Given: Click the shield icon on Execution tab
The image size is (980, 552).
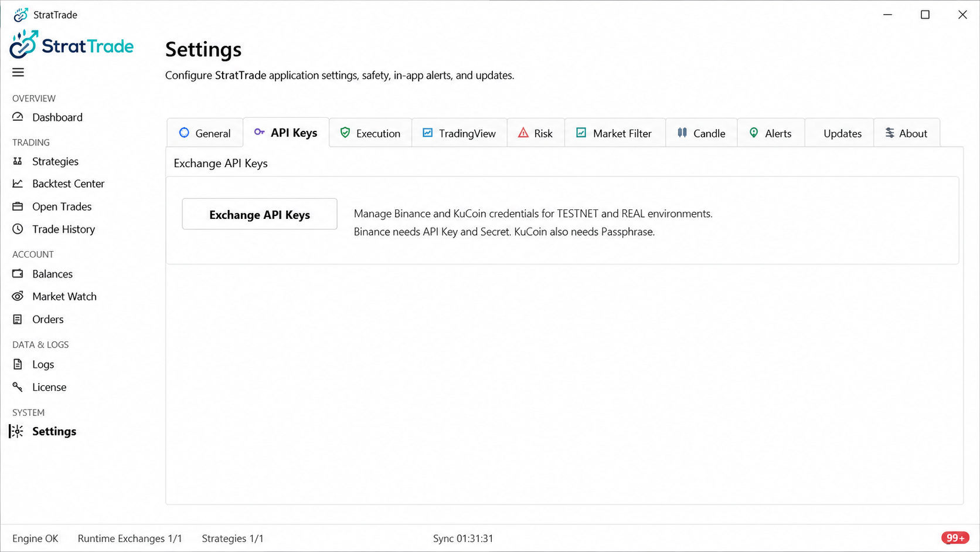Looking at the screenshot, I should (x=345, y=133).
